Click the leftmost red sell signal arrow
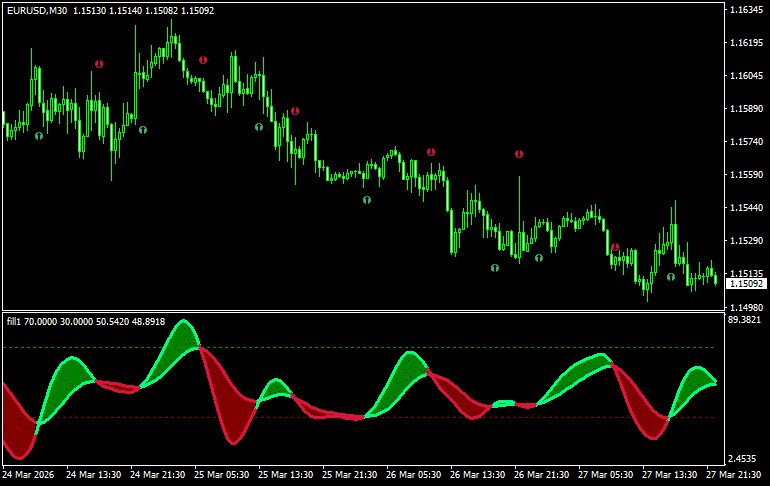 [x=99, y=64]
